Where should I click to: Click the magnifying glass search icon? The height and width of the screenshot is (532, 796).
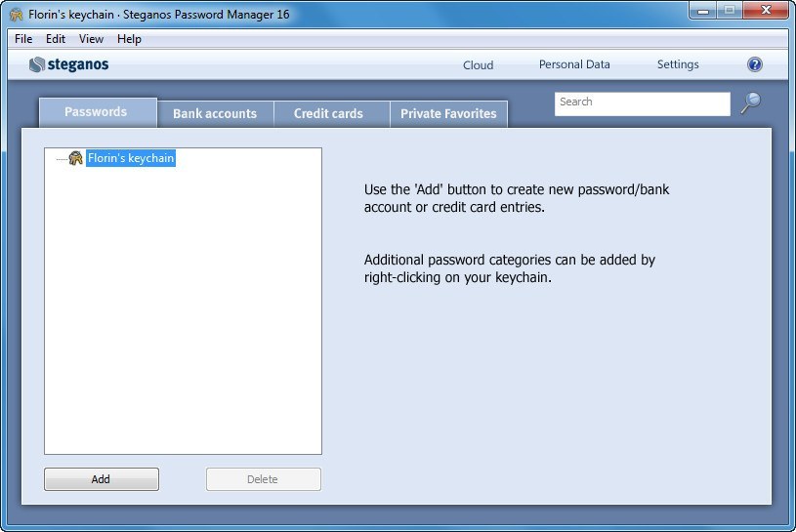tap(750, 102)
